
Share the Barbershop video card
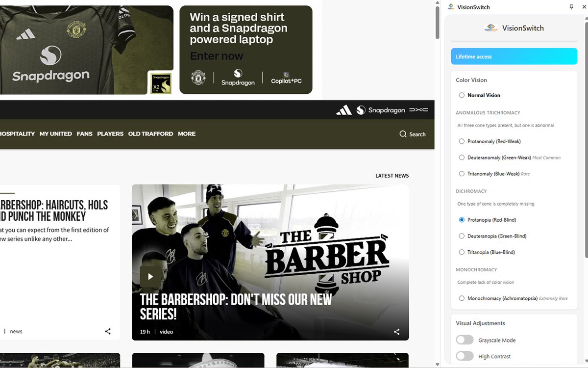(396, 332)
